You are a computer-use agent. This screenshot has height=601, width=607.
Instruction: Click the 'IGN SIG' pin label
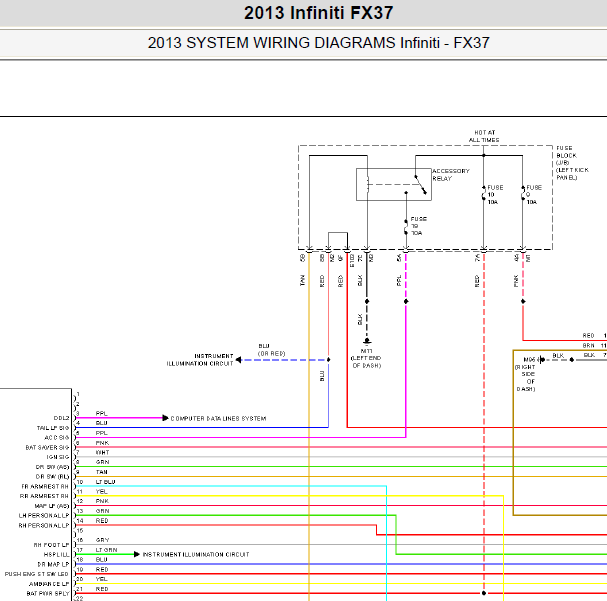coord(58,457)
